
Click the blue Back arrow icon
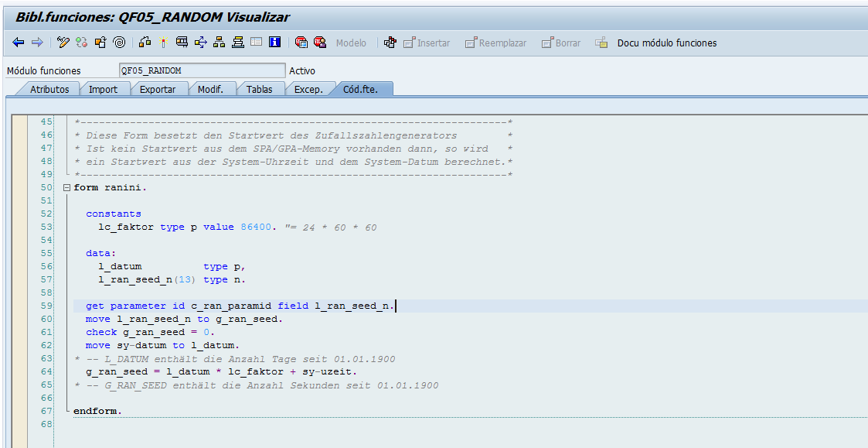[x=19, y=43]
